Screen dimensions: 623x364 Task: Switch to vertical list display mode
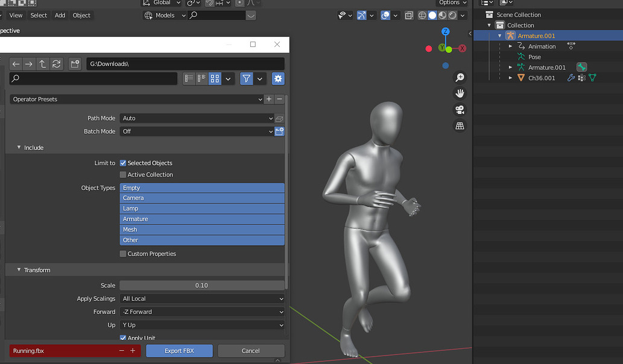[x=189, y=78]
